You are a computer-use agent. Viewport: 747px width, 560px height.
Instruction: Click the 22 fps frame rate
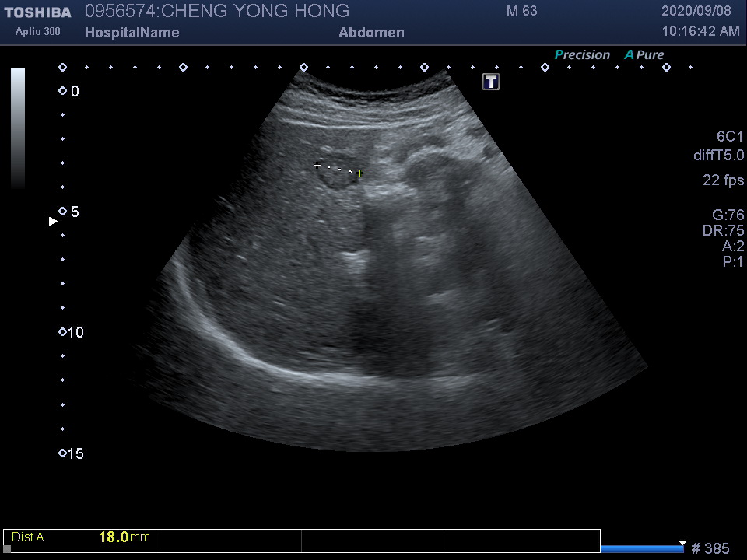point(723,180)
